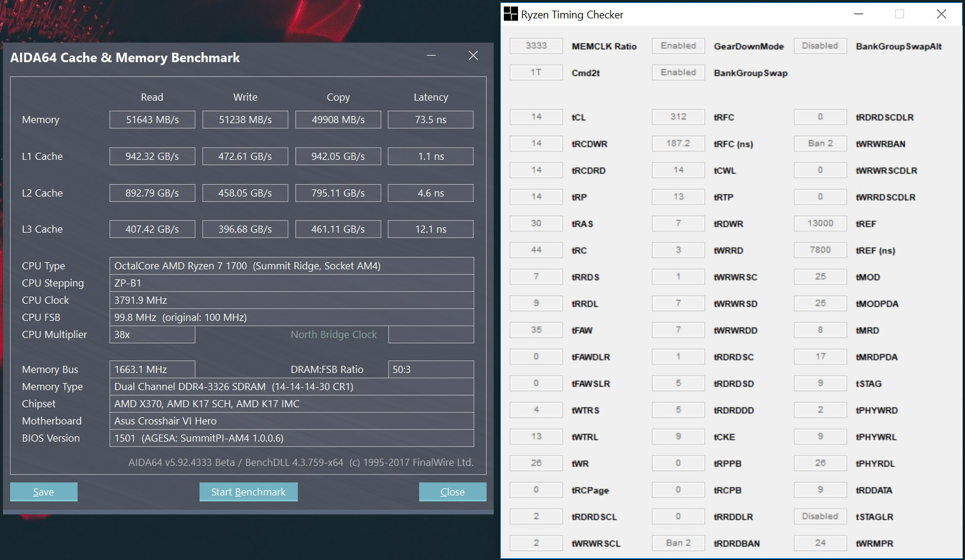Click the L3 Cache Read value 407.42 GB/s

(152, 229)
